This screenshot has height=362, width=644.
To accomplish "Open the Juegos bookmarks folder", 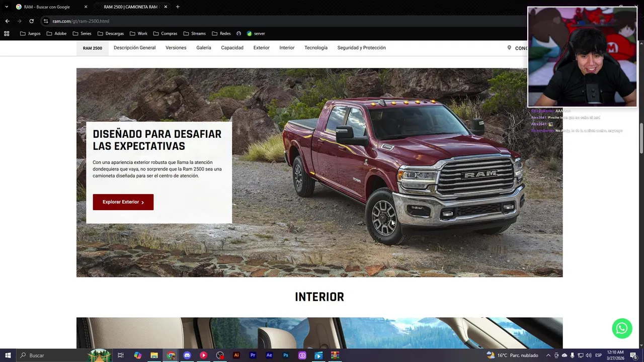I will pos(30,34).
